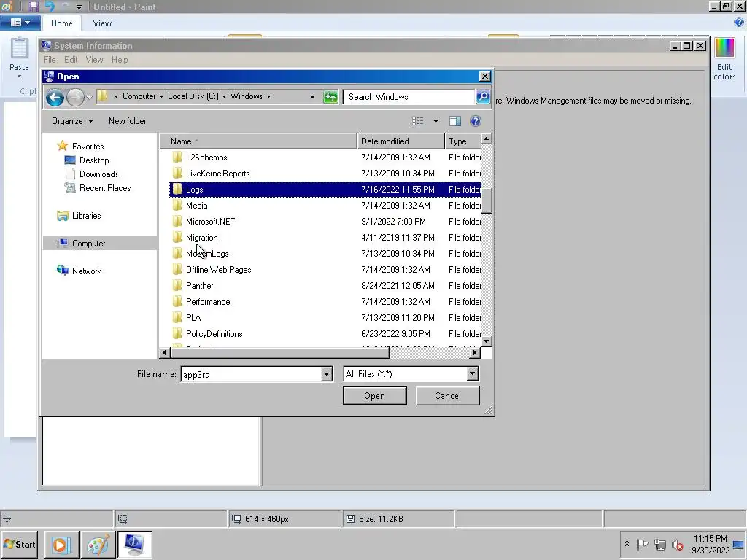Click the Paste clipboard icon in Paint
747x560 pixels.
pyautogui.click(x=20, y=49)
